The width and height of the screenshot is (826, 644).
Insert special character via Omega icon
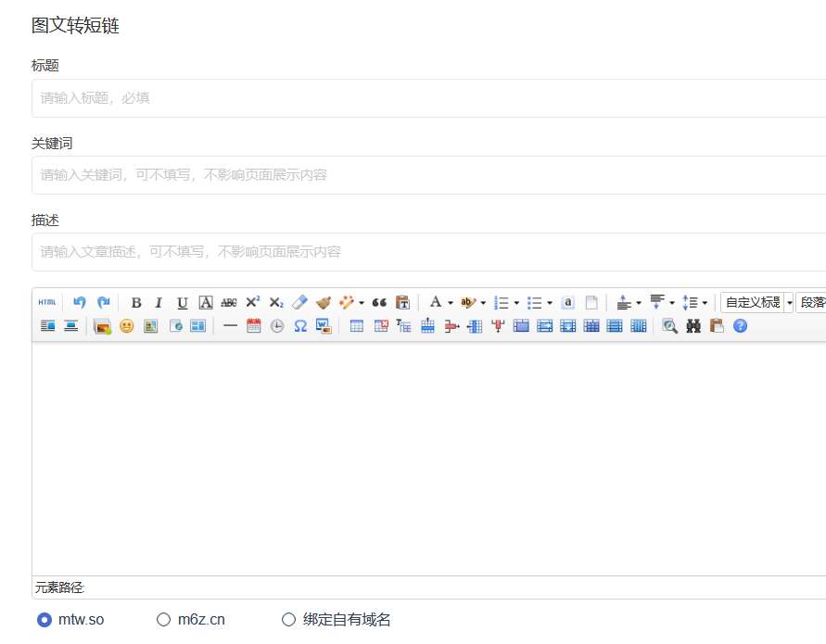coord(300,326)
